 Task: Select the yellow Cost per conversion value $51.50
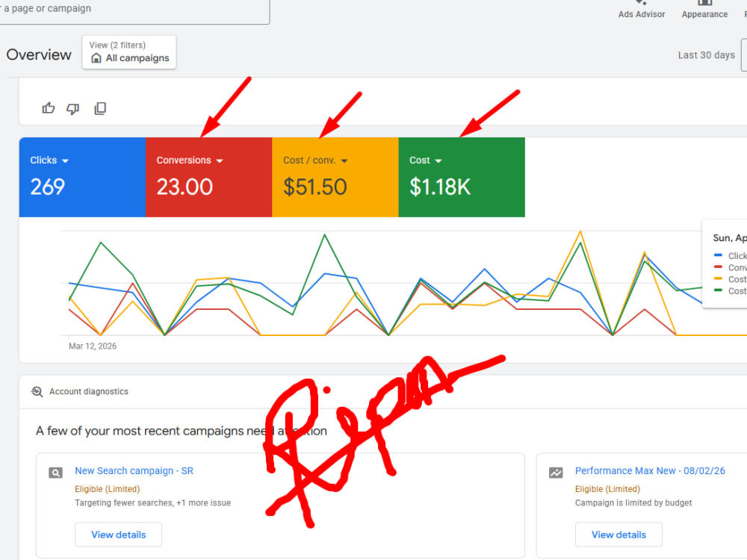[315, 187]
